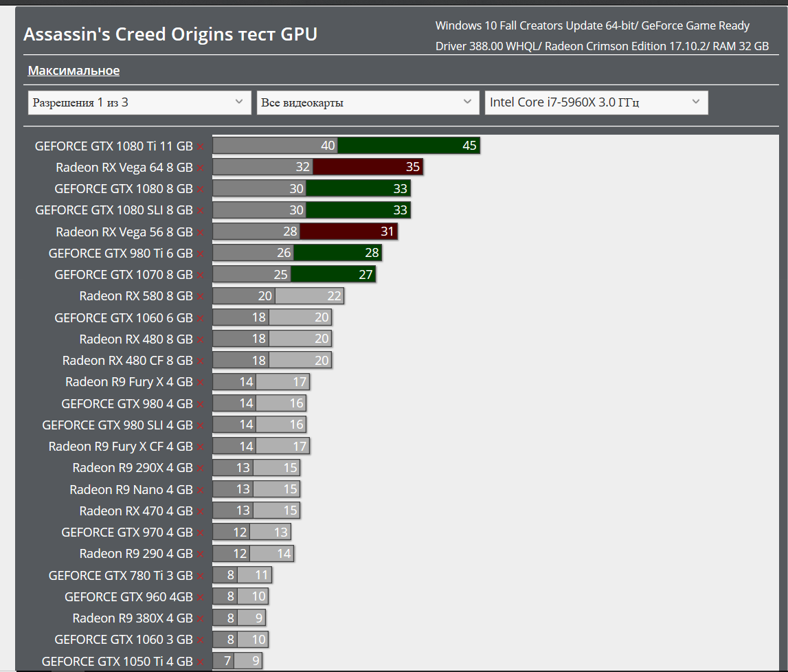Remove GEFORCE GTX 1060 3 GB with red X
Screen dimensions: 788x672
click(x=201, y=640)
